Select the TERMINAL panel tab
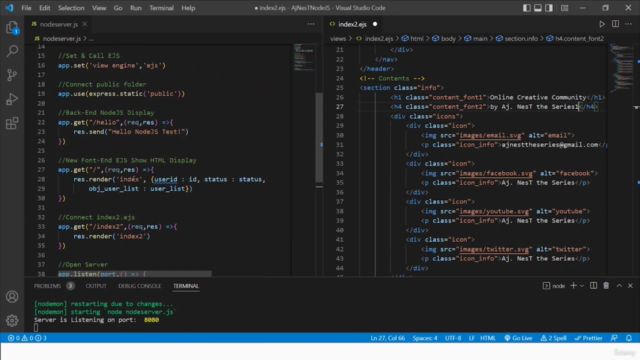Viewport: 640px width, 360px height. point(186,286)
